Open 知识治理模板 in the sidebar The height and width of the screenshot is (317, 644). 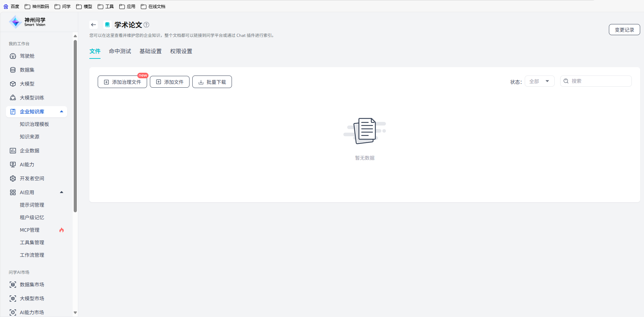pyautogui.click(x=34, y=124)
